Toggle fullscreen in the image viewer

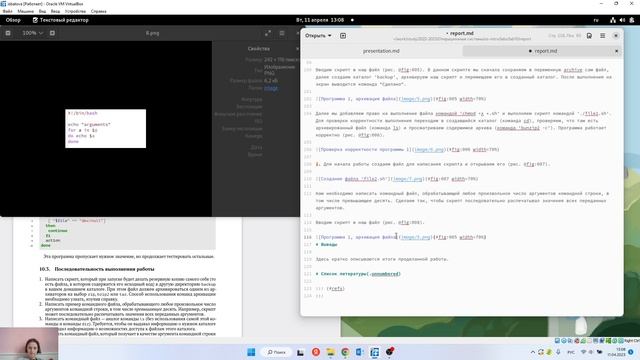268,33
